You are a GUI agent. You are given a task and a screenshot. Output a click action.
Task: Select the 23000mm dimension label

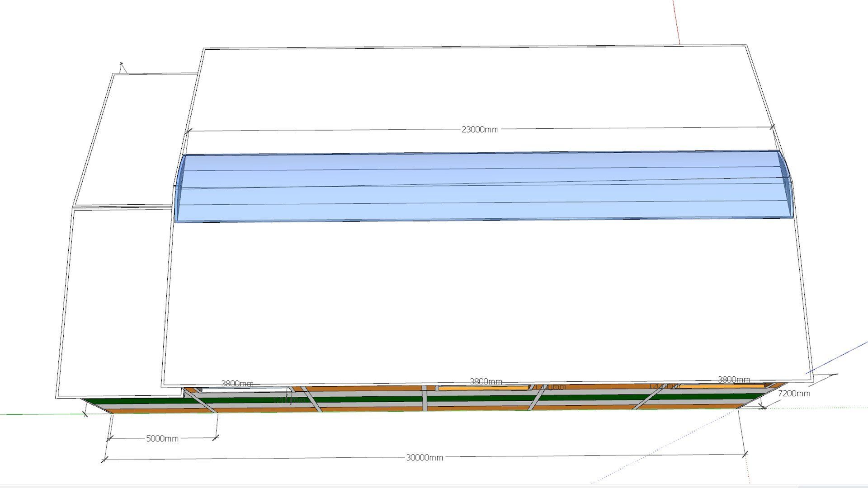pos(480,130)
